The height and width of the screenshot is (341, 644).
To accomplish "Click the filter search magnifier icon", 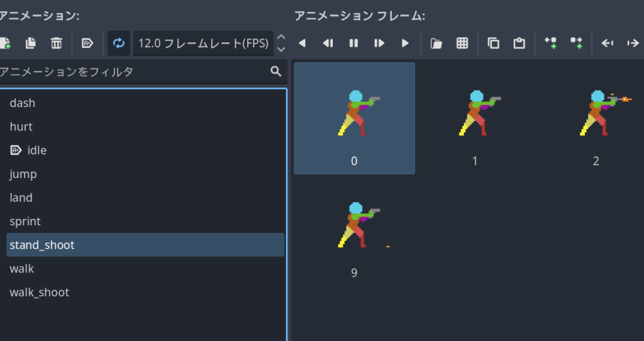I will (x=276, y=72).
